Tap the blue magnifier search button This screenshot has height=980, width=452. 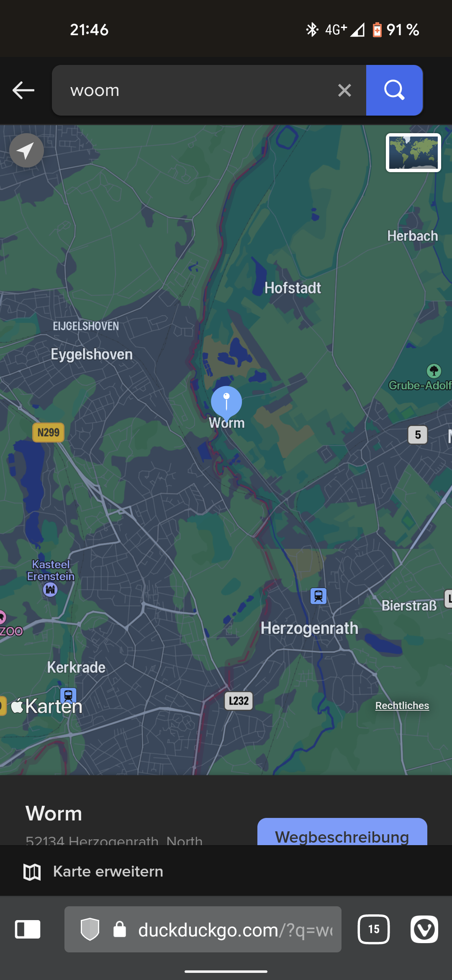click(394, 90)
